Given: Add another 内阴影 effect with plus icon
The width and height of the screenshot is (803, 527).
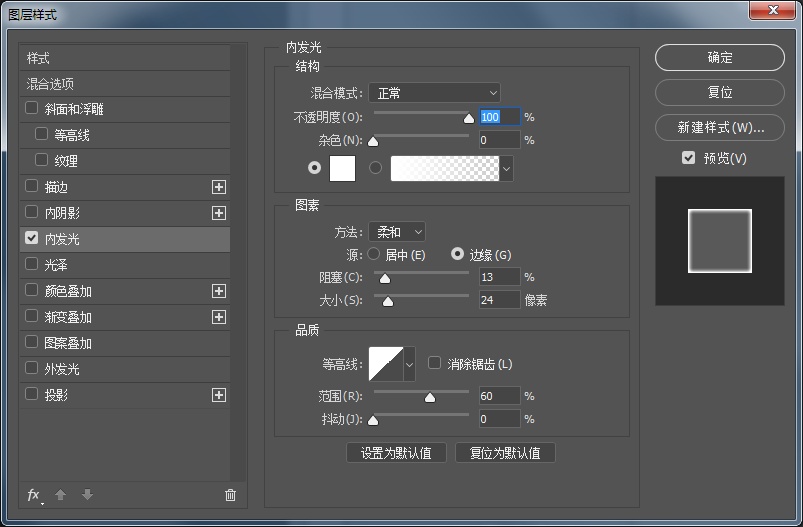Looking at the screenshot, I should coord(219,213).
